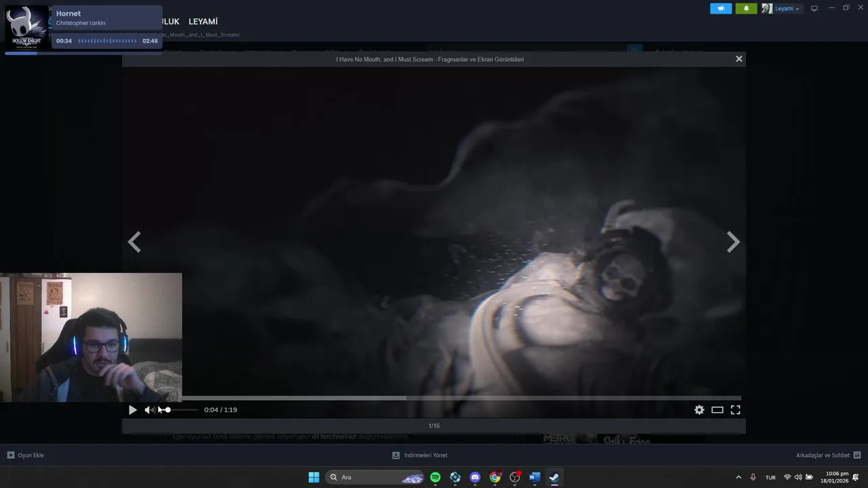Close the trailer and screenshots viewer
The height and width of the screenshot is (488, 868).
739,59
